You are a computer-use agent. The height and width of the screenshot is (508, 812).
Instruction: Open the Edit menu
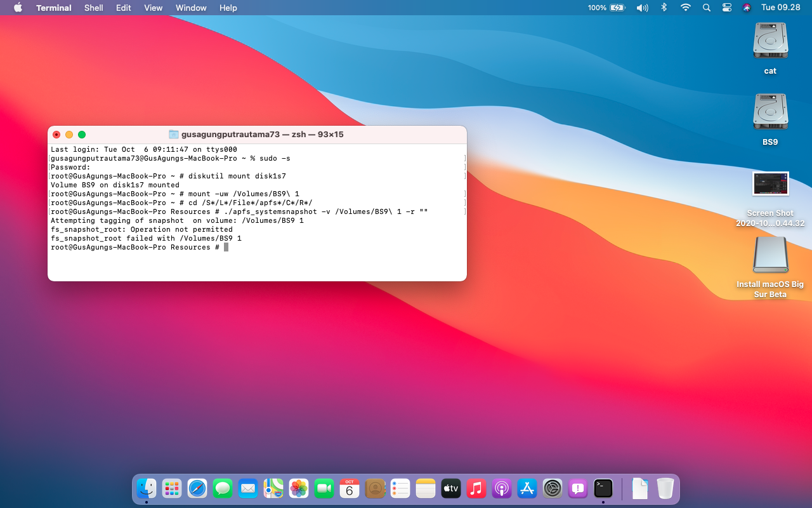124,8
